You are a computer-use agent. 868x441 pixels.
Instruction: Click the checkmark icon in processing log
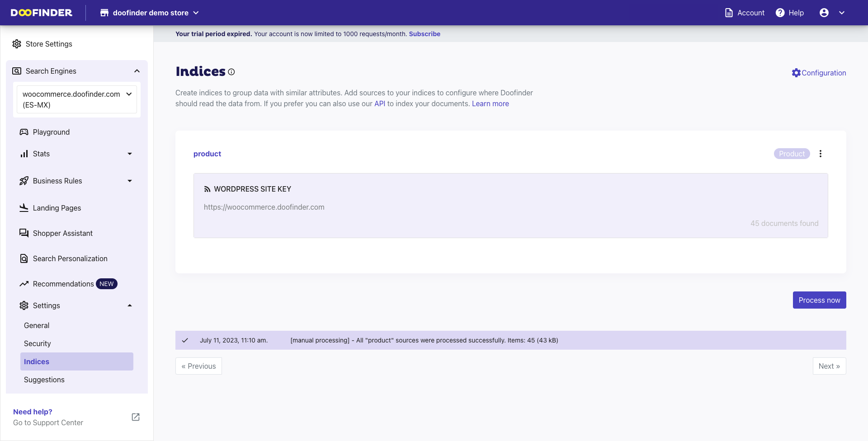[x=185, y=340]
